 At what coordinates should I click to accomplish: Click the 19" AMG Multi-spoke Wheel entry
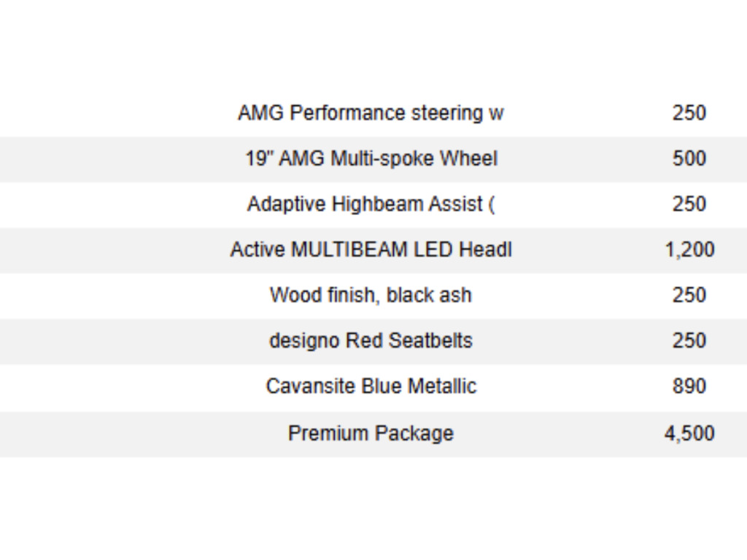click(x=371, y=158)
